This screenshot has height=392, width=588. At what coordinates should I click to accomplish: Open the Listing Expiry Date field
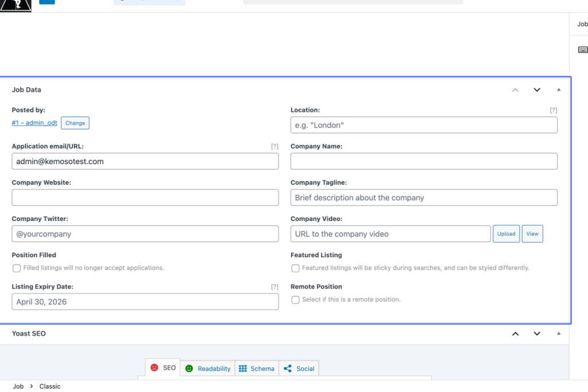pyautogui.click(x=145, y=302)
